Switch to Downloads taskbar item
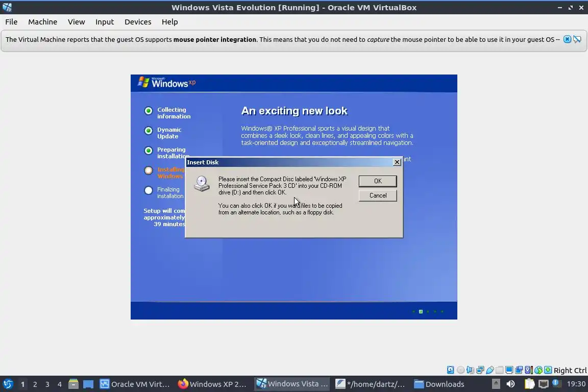This screenshot has height=392, width=588. [439, 384]
